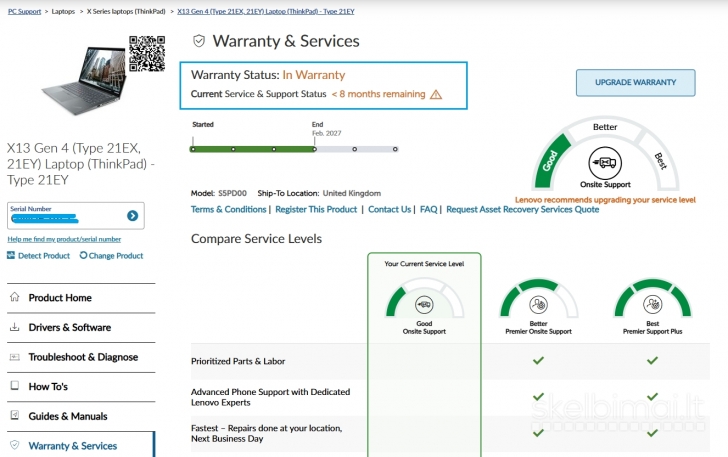Click the Best segment of service gauge
Screen dimensions: 728x457
pos(660,161)
